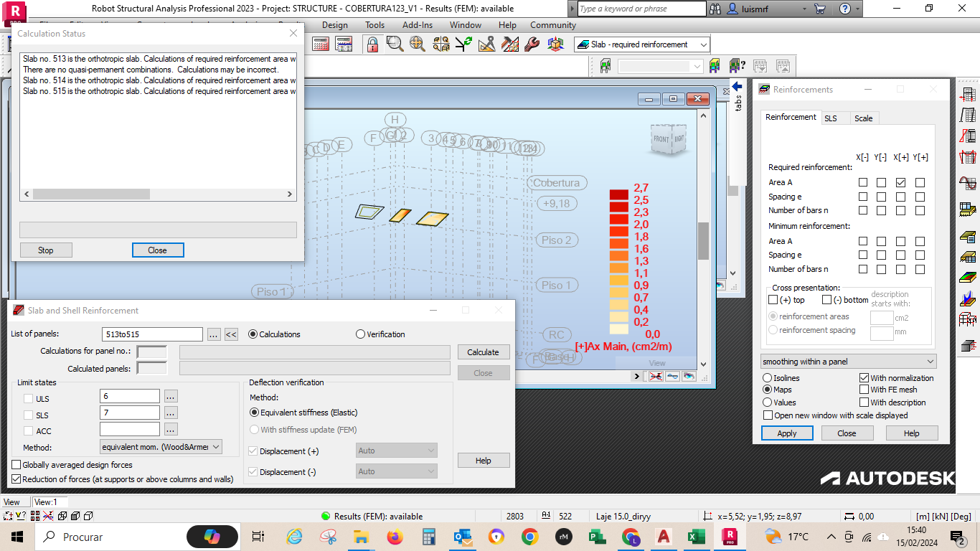The image size is (980, 551).
Task: Check 'With FE mesh' in Reinforcements panel
Action: click(863, 387)
